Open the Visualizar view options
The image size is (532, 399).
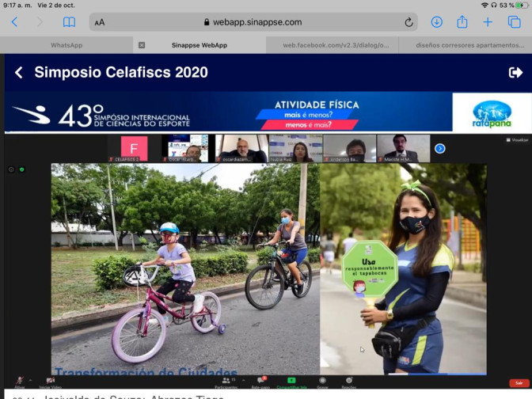(519, 139)
